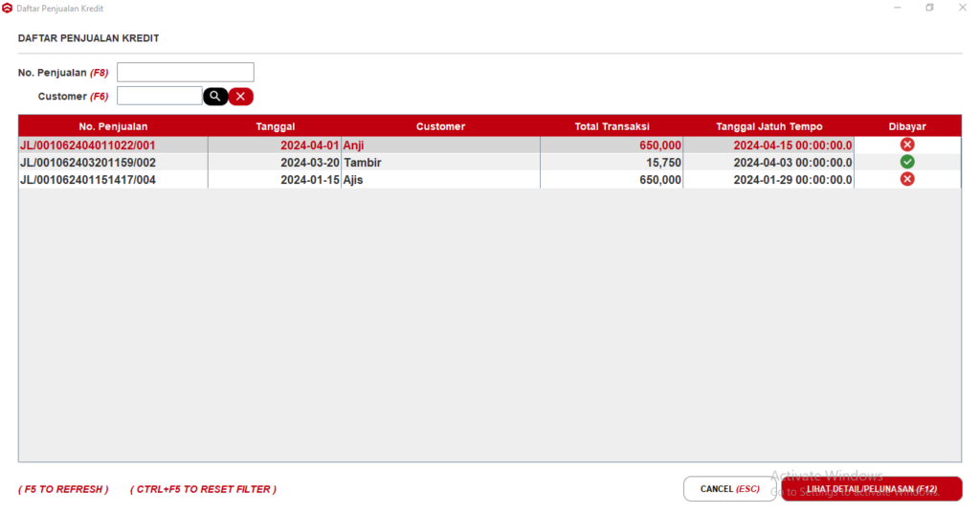Click the customer name Ajis

tap(353, 180)
